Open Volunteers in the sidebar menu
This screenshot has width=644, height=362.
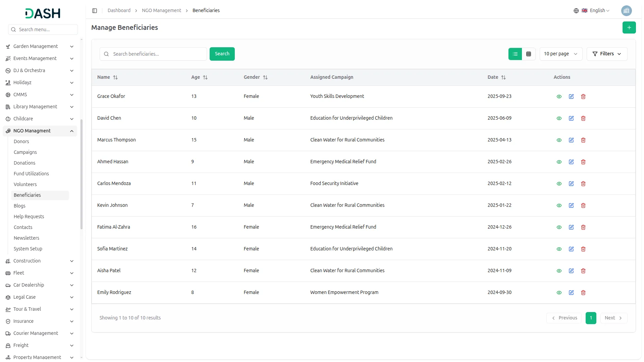pyautogui.click(x=25, y=184)
